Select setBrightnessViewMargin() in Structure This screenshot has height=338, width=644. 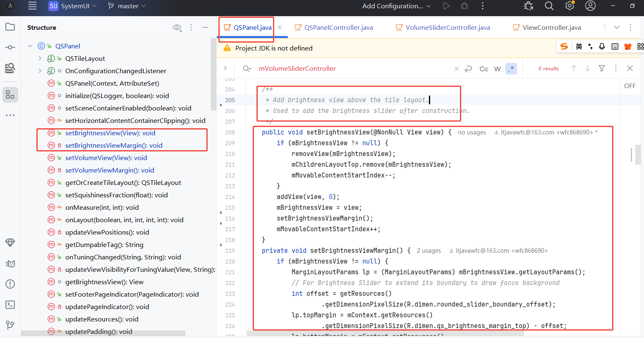click(114, 145)
